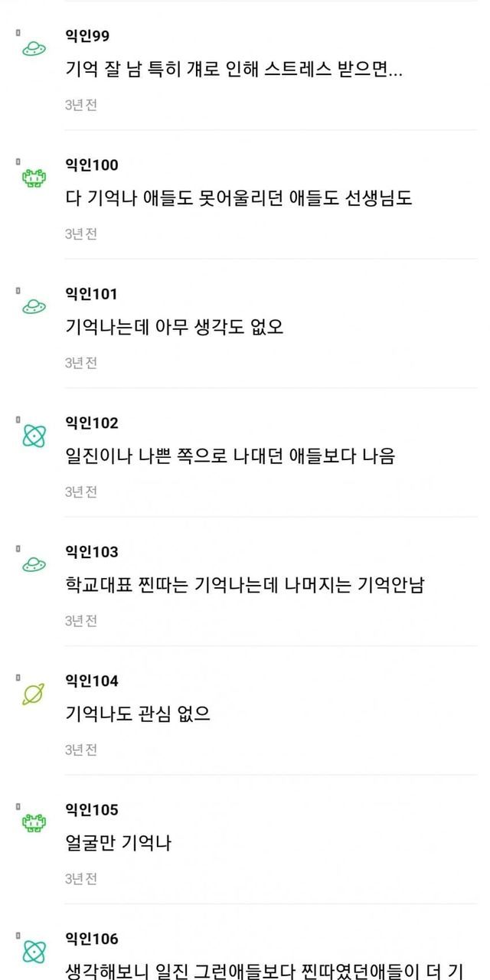Click the green invader avatar of 익인105
Viewport: 490px width, 980px height.
pyautogui.click(x=33, y=823)
